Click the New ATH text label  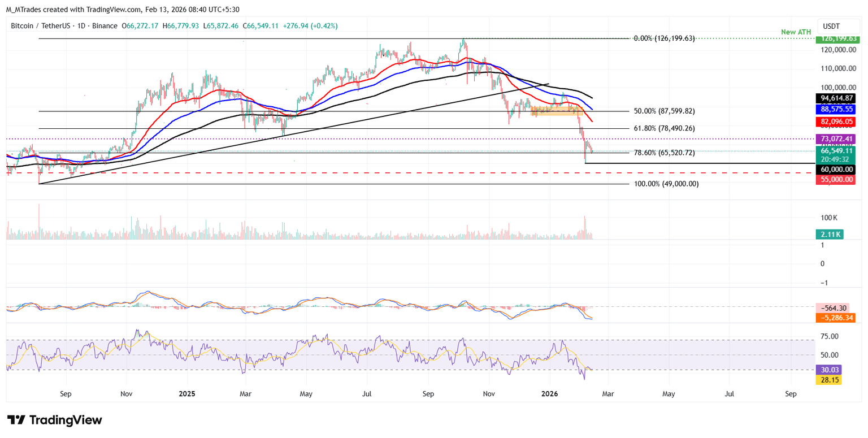click(x=796, y=32)
